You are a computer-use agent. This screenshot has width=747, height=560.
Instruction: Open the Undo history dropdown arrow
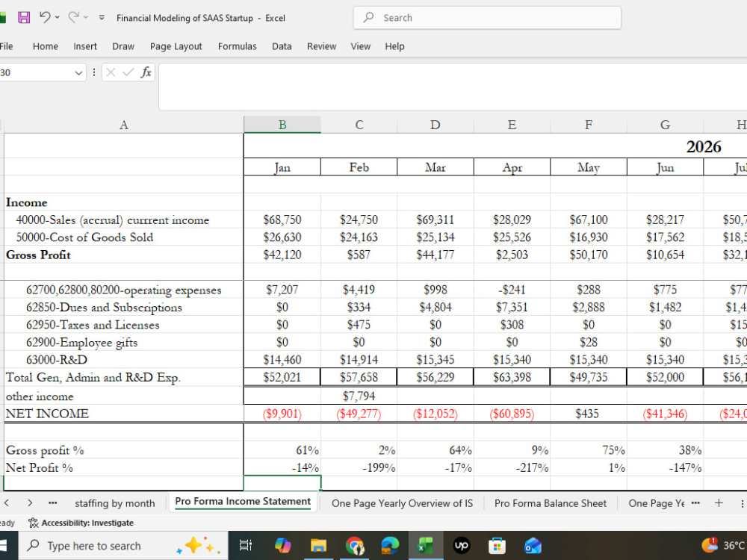58,18
